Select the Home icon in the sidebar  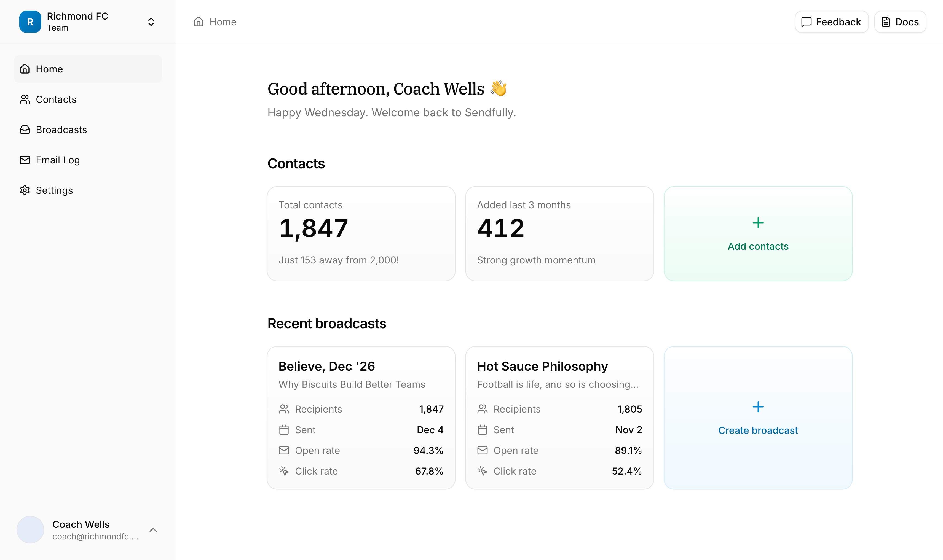tap(25, 69)
